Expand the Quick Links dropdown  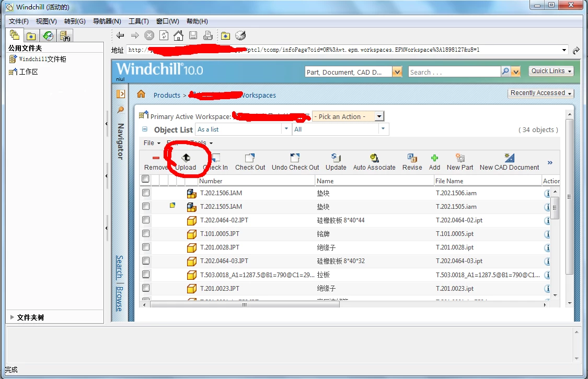click(x=551, y=71)
